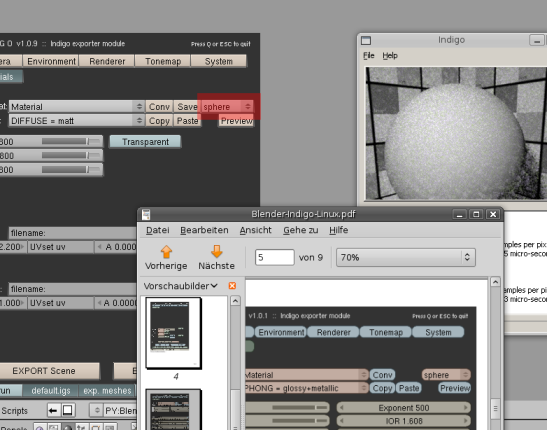Open the Help menu in Indigo window
This screenshot has height=430, width=547.
point(390,55)
